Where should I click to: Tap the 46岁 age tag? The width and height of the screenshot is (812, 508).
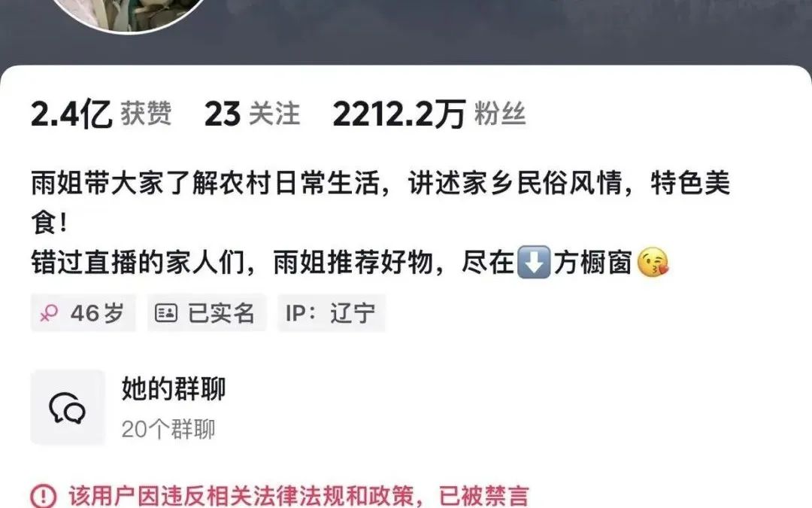(83, 313)
